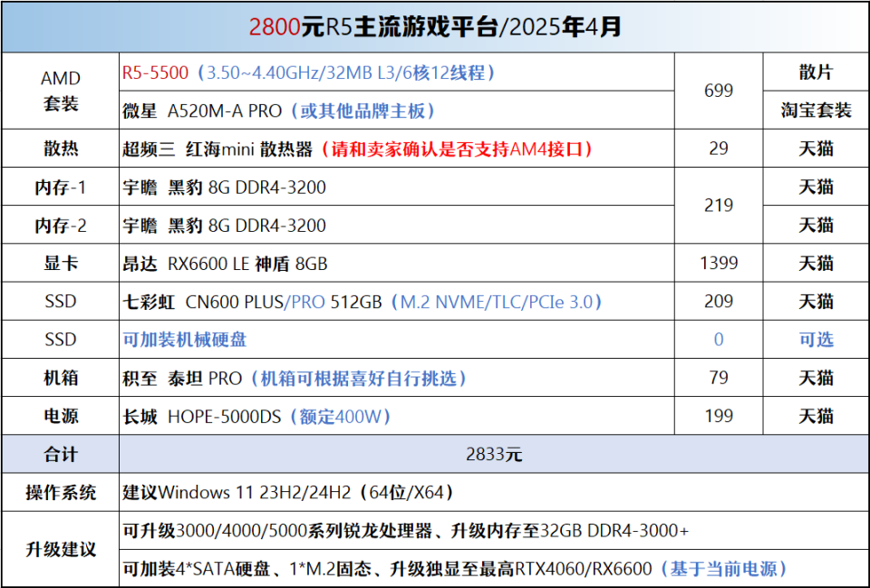The width and height of the screenshot is (870, 588).
Task: Click 天猫 in the 散热 row
Action: [817, 149]
